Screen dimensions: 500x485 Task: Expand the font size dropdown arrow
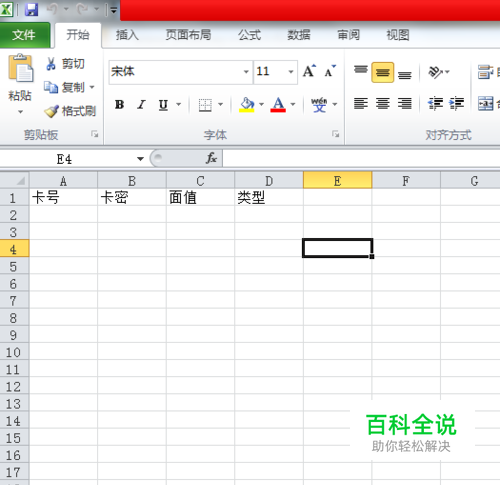point(291,72)
